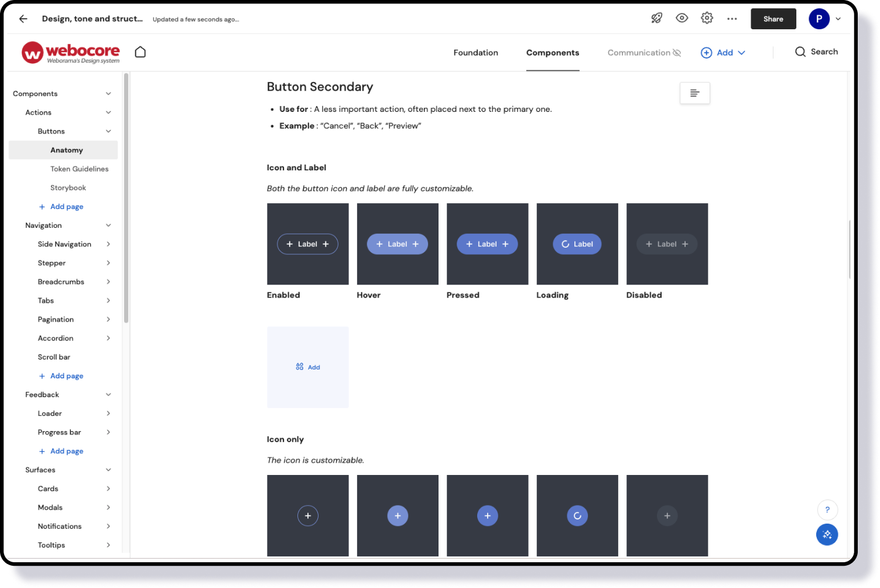Click the Share button
880x588 pixels.
[773, 19]
